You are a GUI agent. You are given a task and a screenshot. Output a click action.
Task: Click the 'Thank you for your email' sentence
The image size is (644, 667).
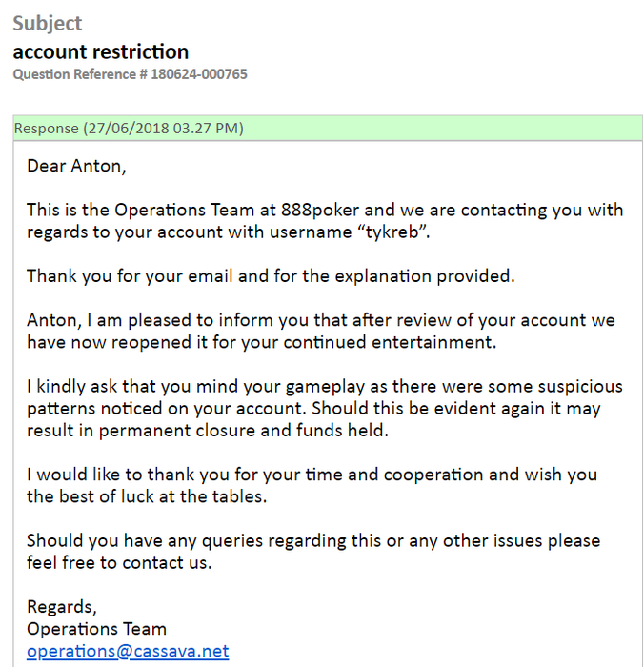coord(270,276)
